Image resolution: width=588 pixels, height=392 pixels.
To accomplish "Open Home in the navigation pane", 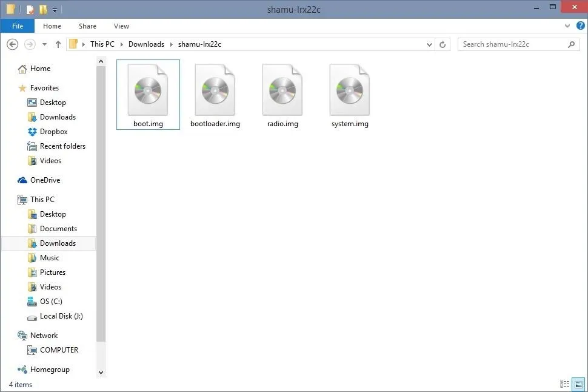I will [40, 69].
